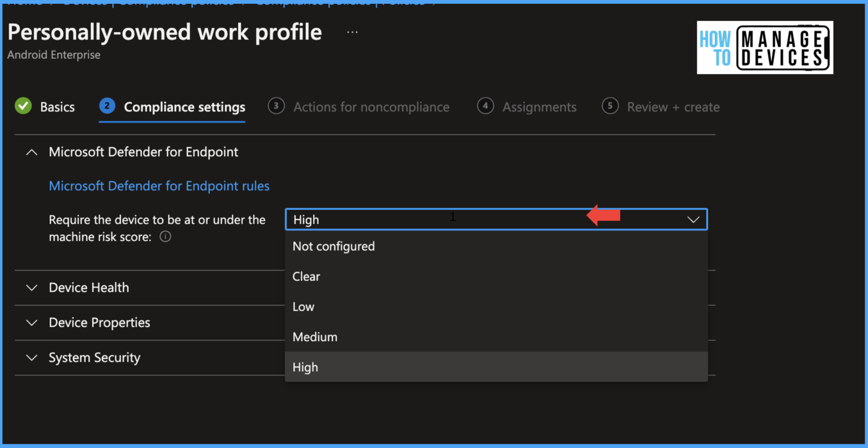
Task: Close the machine risk score dropdown via chevron
Action: [693, 219]
